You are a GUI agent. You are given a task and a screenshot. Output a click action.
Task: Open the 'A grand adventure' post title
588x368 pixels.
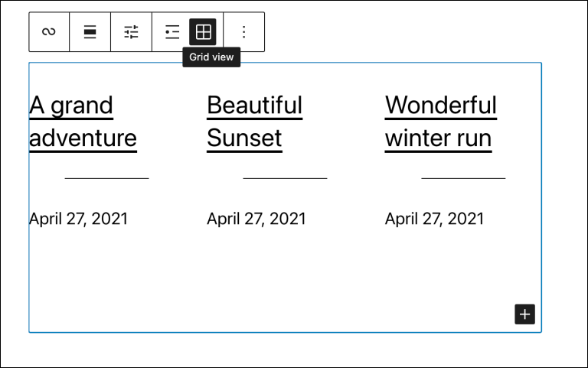click(83, 122)
